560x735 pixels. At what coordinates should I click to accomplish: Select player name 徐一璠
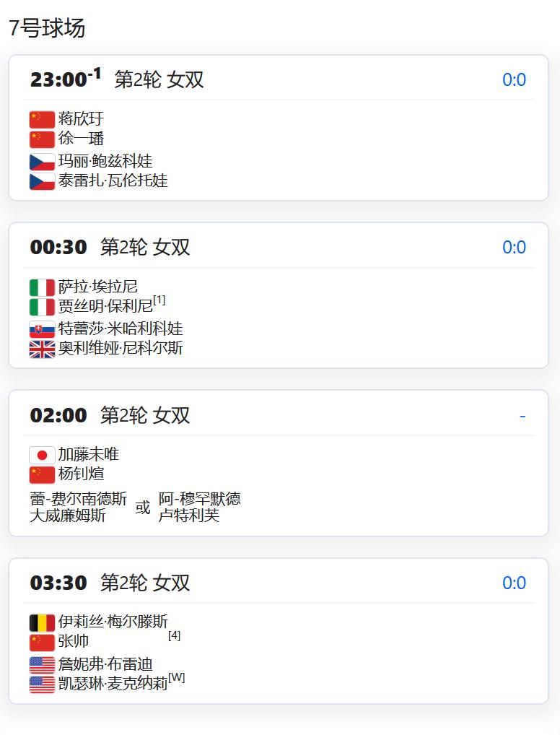click(81, 139)
